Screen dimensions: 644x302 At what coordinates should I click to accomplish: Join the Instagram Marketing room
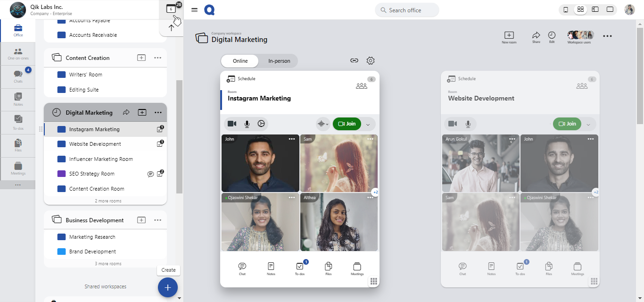[x=347, y=124]
